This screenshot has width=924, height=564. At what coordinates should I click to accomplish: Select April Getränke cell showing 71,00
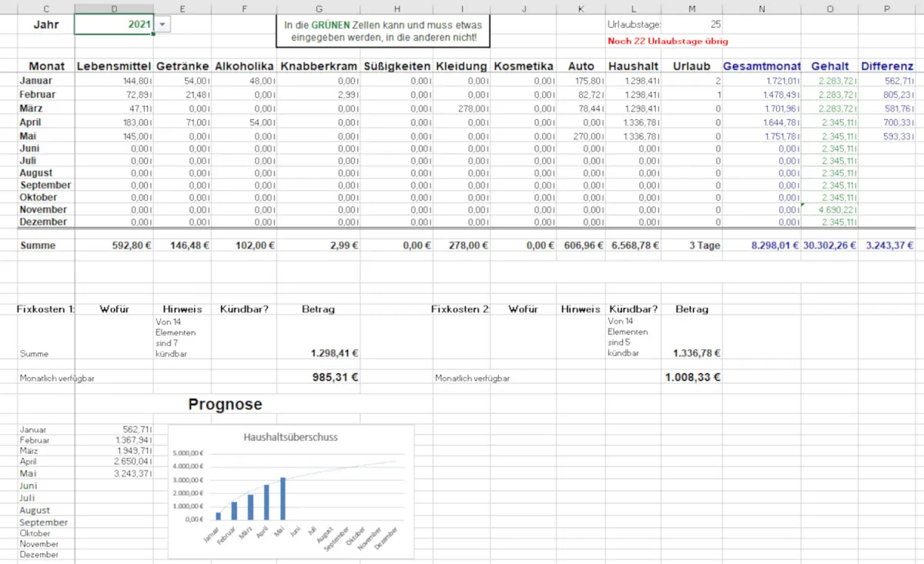point(182,122)
